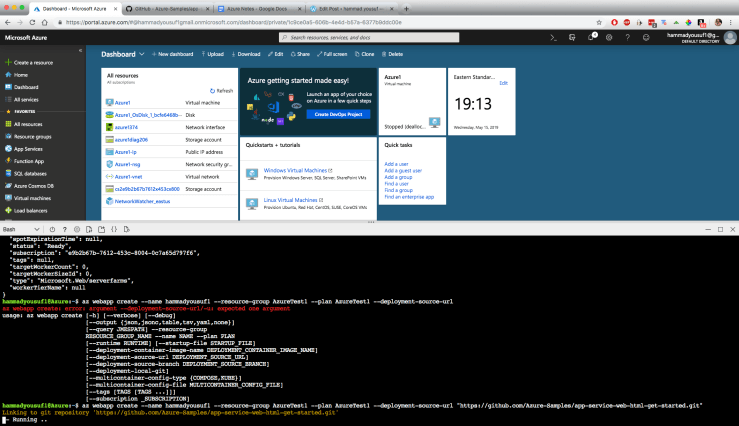Maximize the Cloud Shell panel
The height and width of the screenshot is (426, 739).
point(720,229)
